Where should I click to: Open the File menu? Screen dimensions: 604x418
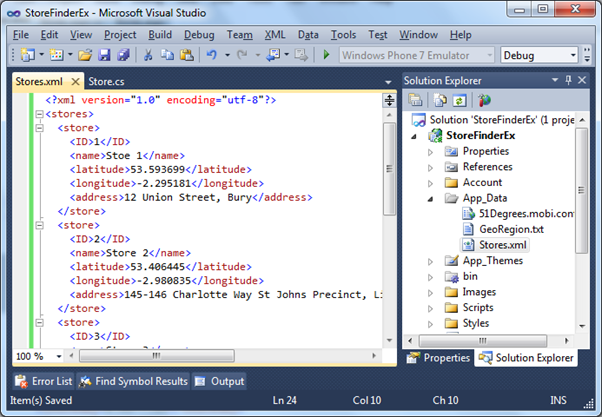tap(21, 35)
